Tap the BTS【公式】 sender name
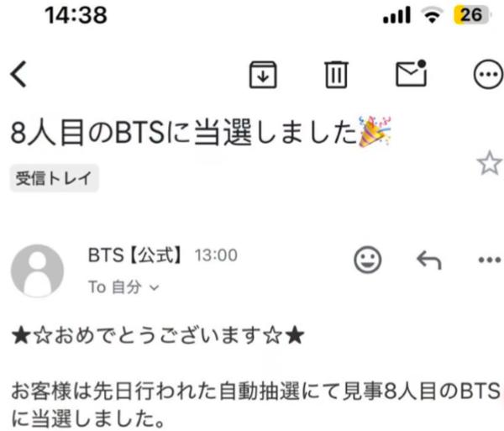This screenshot has height=431, width=504. (x=135, y=255)
